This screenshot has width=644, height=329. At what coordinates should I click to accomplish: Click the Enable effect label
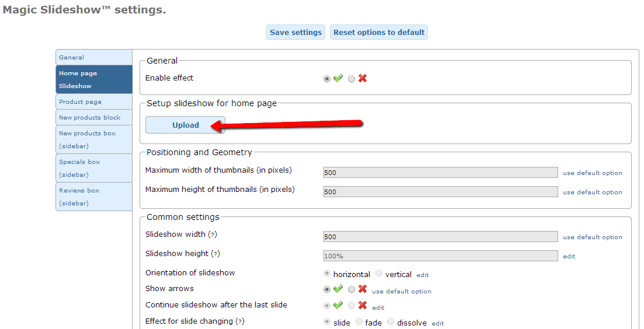coord(169,78)
